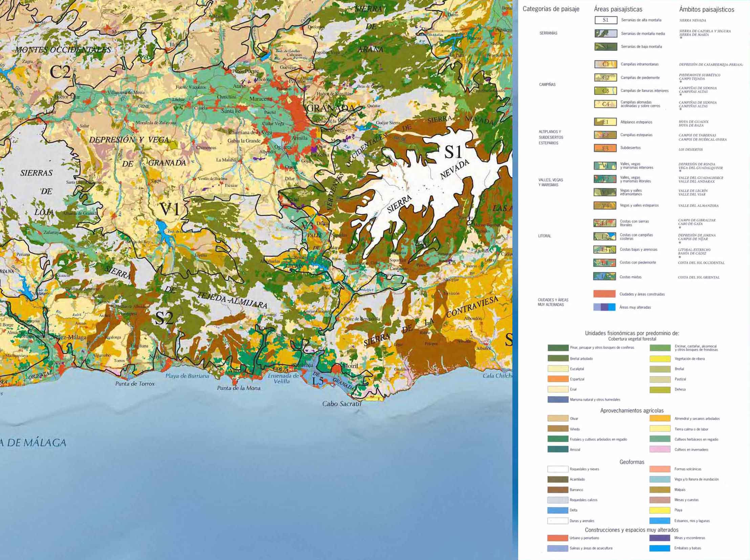Click the E1 Altiplanos esteparios legend icon
750x560 pixels.
pos(605,122)
